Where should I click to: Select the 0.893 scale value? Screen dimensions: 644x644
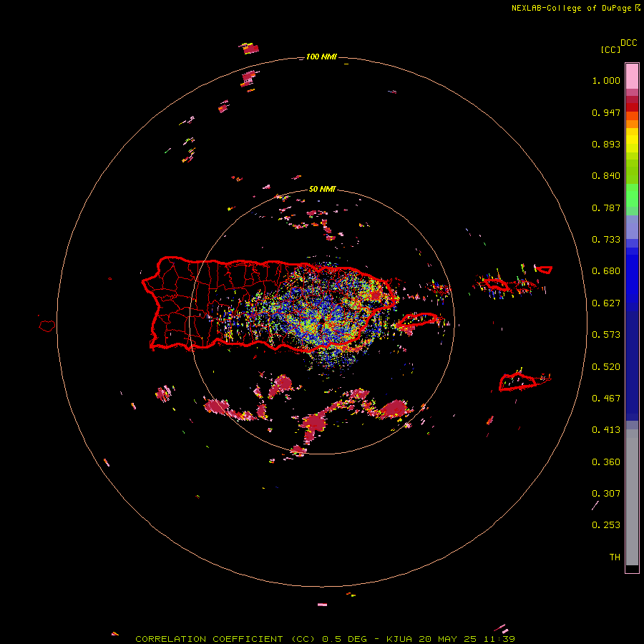(x=606, y=144)
